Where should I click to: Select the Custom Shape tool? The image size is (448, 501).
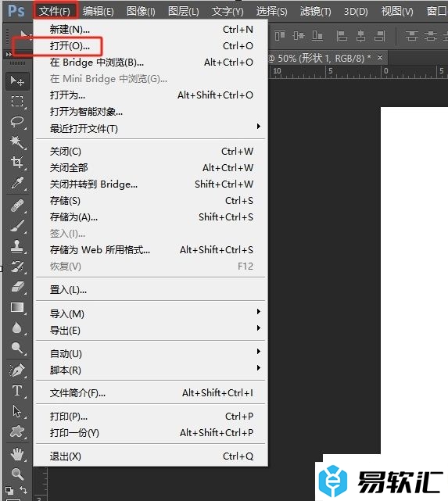[x=17, y=431]
